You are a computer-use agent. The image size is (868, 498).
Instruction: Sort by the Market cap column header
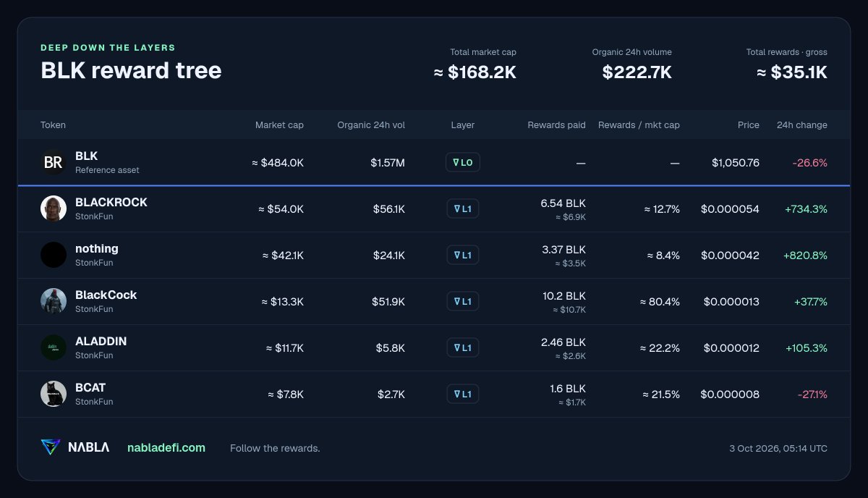[x=279, y=125]
